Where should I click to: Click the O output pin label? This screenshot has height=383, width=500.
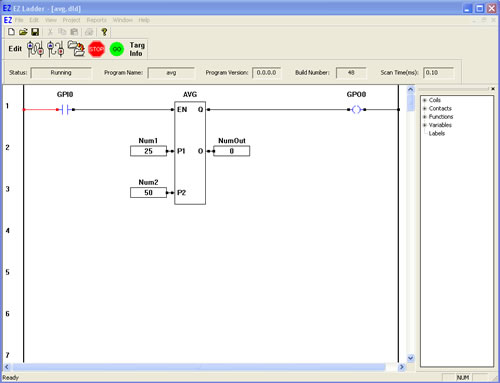(x=200, y=151)
